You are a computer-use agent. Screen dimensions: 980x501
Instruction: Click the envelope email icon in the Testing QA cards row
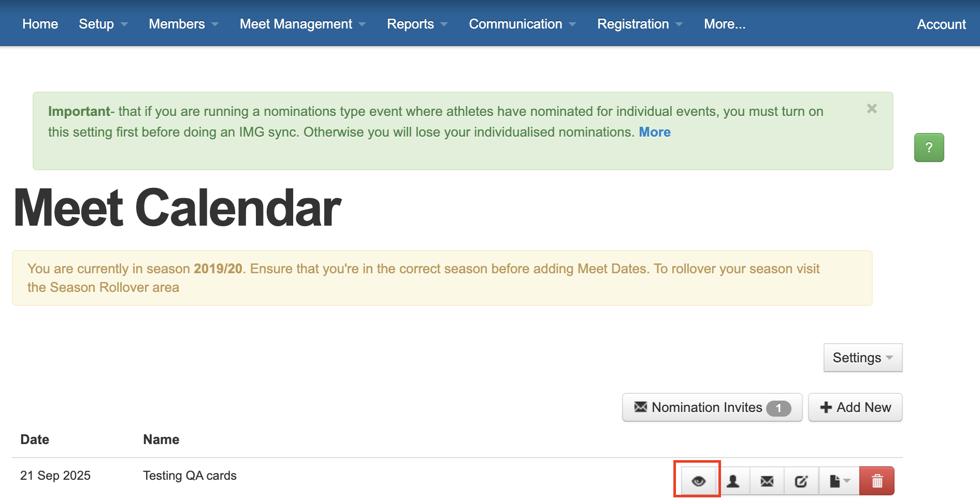pos(767,481)
